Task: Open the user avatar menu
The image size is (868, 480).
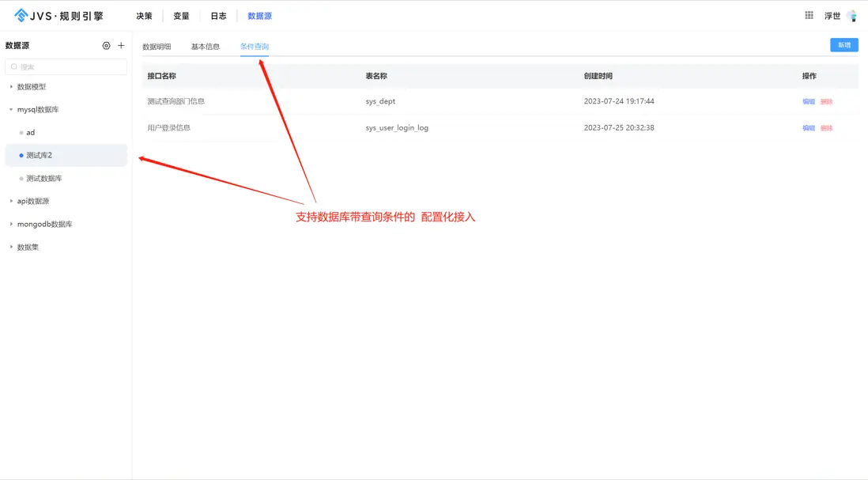Action: tap(852, 16)
